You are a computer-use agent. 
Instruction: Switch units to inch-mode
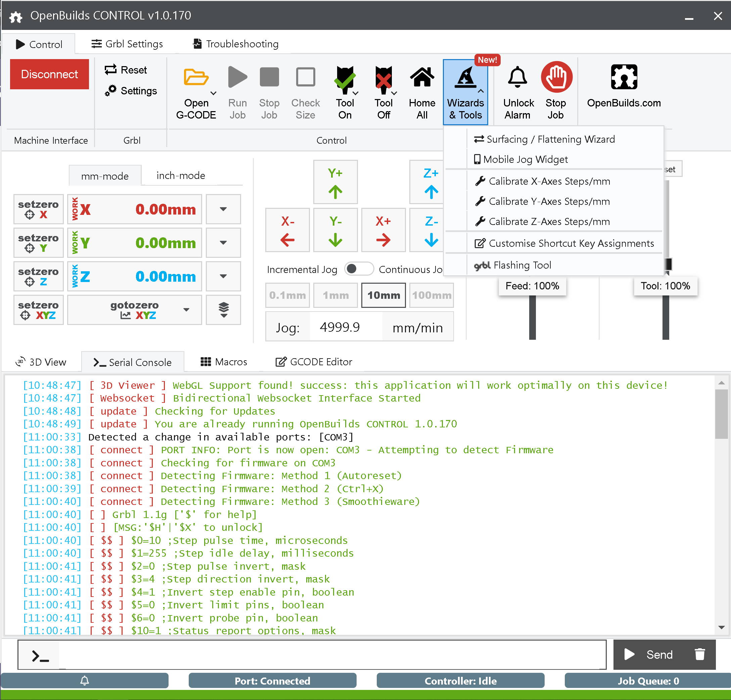[x=181, y=175]
